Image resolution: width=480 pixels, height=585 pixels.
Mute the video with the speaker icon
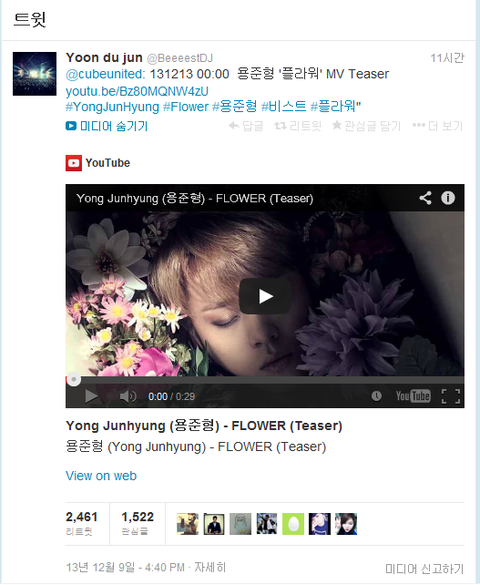[128, 396]
